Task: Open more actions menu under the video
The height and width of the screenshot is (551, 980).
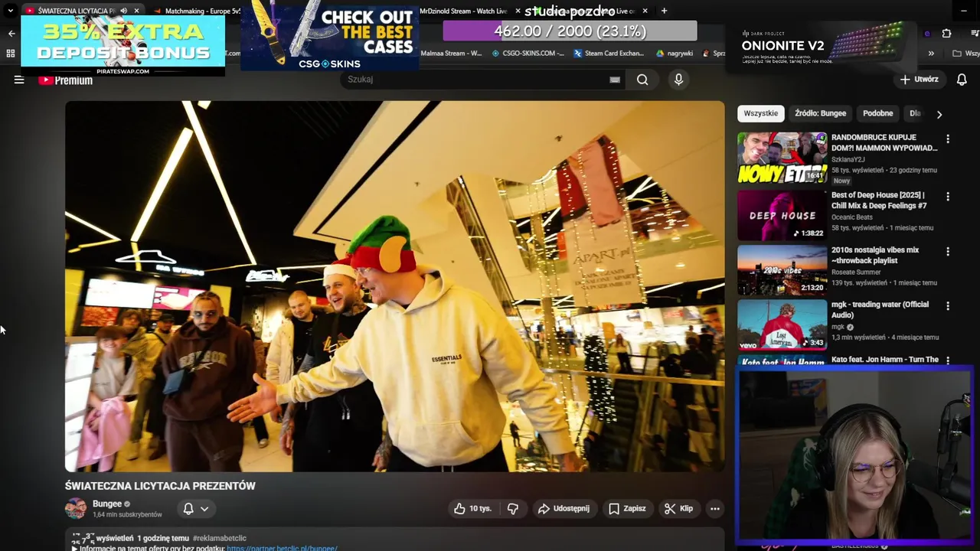Action: (714, 509)
